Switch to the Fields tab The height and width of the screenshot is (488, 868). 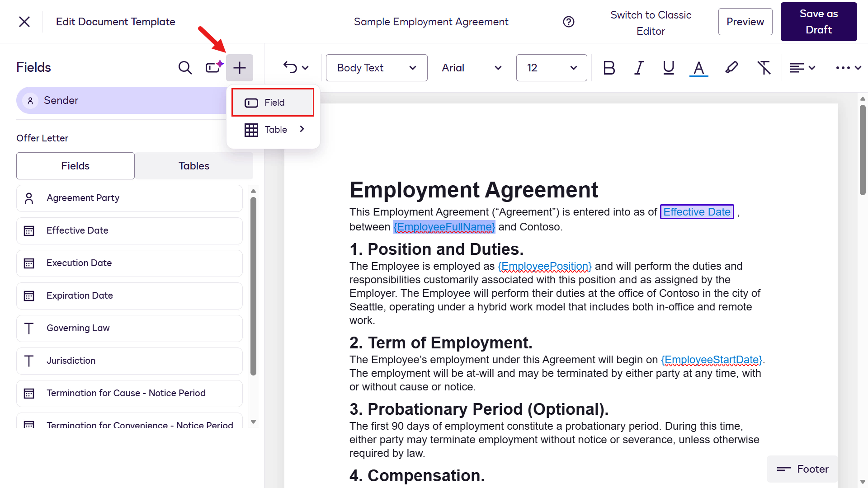[75, 166]
